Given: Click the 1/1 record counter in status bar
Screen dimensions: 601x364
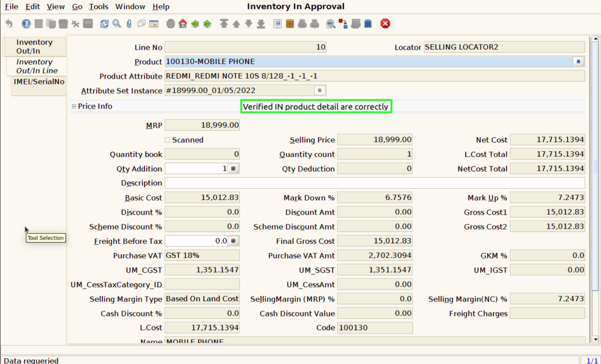Looking at the screenshot, I should (x=592, y=360).
